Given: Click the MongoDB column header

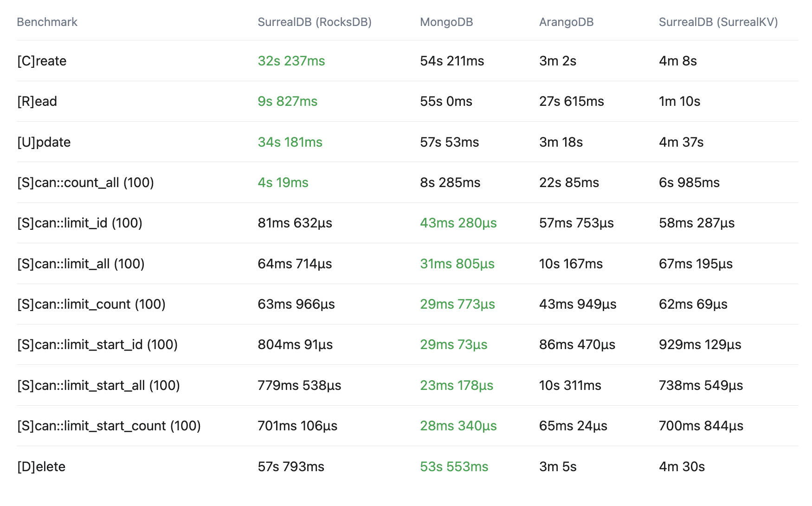Looking at the screenshot, I should pos(446,22).
